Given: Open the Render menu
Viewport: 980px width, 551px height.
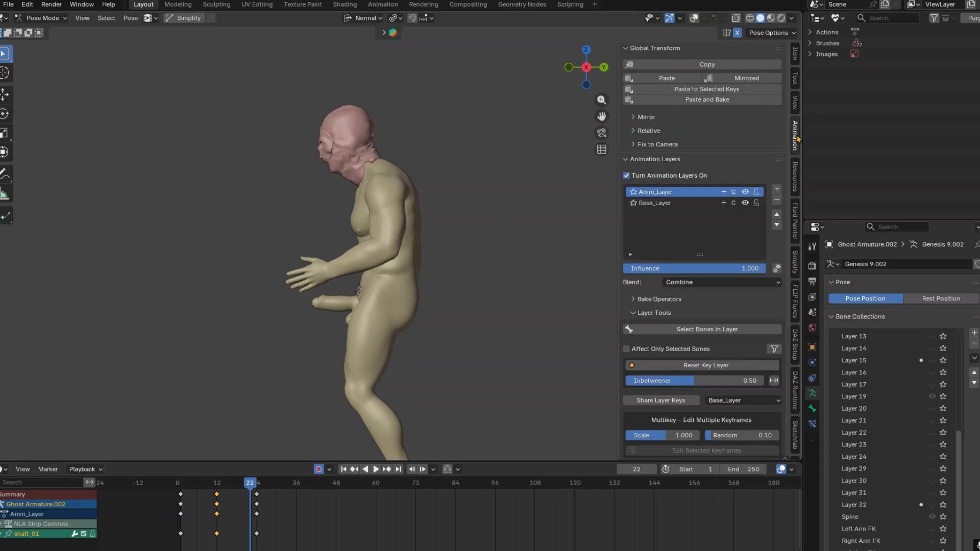Looking at the screenshot, I should point(51,5).
